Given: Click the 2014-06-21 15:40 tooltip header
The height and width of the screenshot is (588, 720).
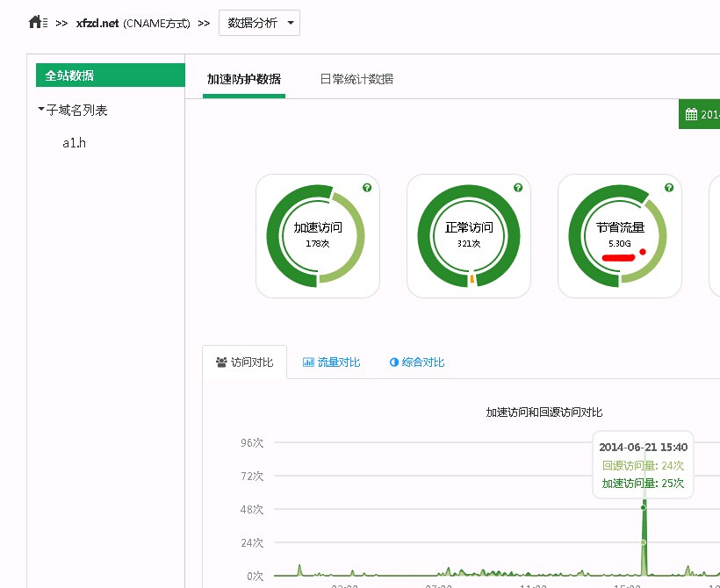Looking at the screenshot, I should click(643, 447).
